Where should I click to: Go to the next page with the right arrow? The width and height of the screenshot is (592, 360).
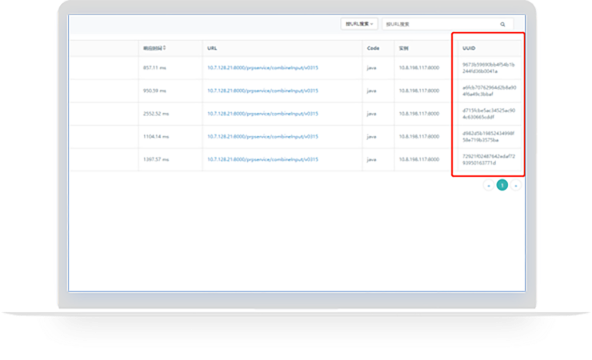tap(516, 185)
